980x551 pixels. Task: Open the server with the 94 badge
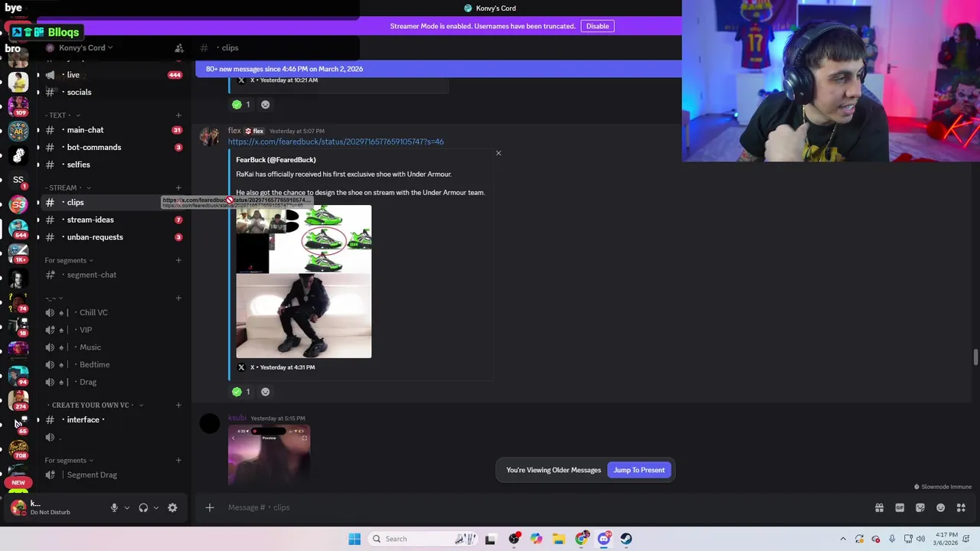tap(18, 375)
